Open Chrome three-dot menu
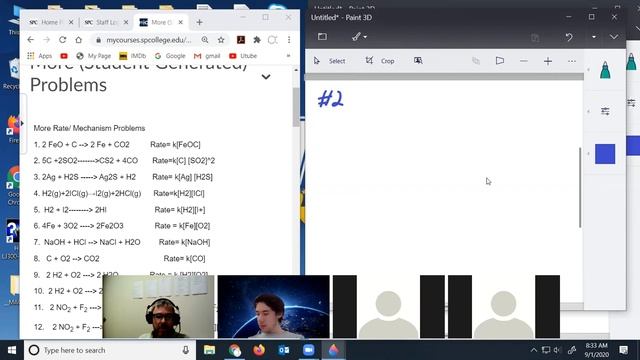Viewport: 640px width, 360px height. tap(289, 40)
